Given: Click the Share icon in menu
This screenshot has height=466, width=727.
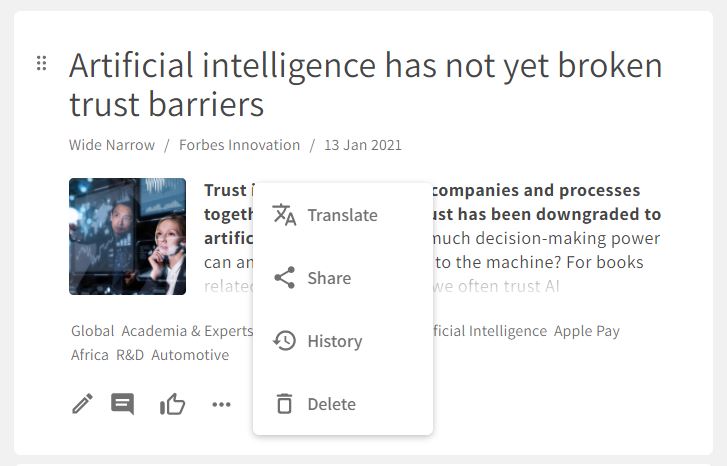Looking at the screenshot, I should pos(285,278).
